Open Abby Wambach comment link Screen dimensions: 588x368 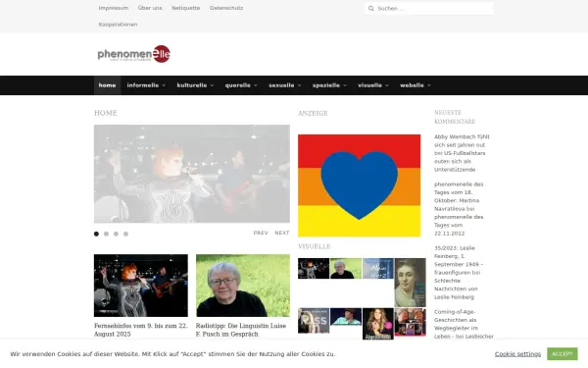pyautogui.click(x=462, y=153)
